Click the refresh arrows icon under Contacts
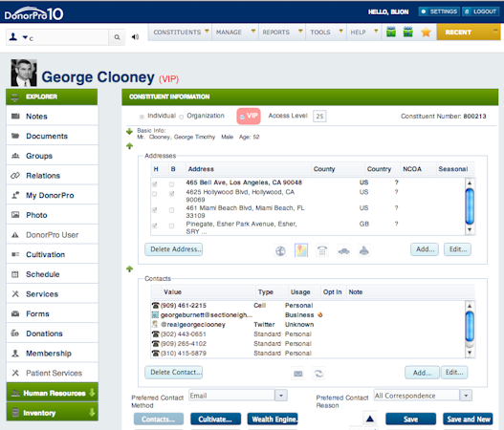 coord(318,374)
